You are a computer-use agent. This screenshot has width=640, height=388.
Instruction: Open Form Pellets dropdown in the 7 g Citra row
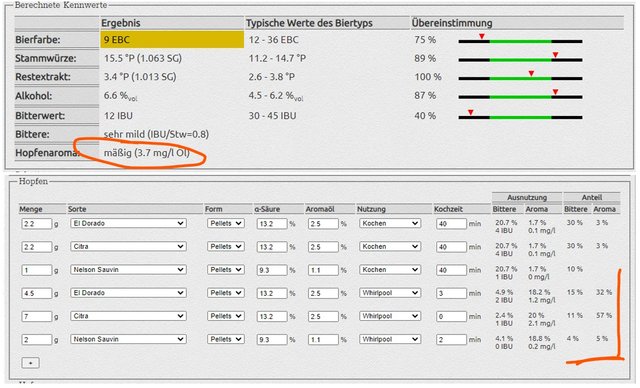tap(226, 316)
